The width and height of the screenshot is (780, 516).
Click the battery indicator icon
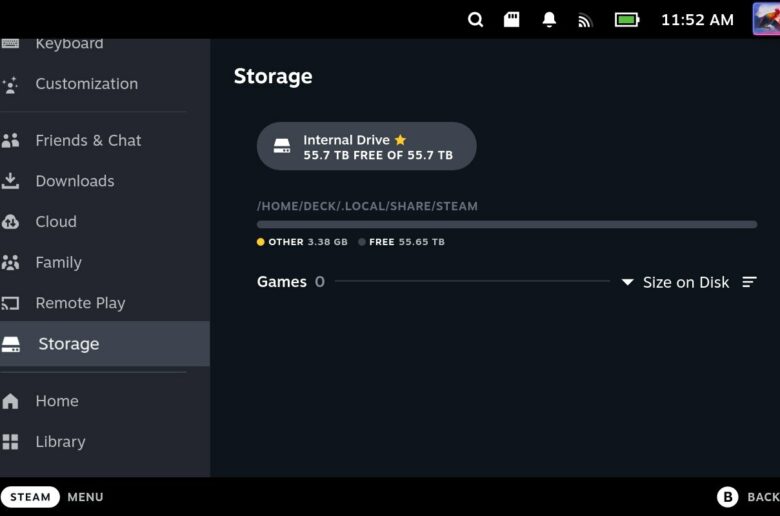click(x=627, y=20)
